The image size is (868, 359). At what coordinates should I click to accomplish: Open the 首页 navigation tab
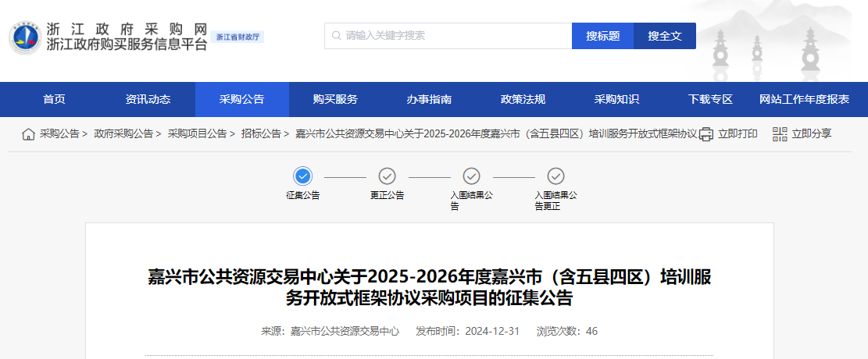point(54,99)
